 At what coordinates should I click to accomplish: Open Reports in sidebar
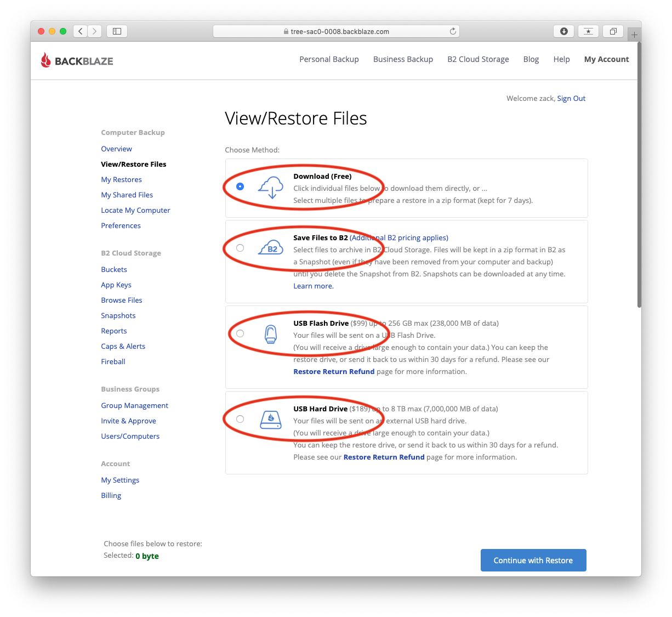(x=114, y=331)
